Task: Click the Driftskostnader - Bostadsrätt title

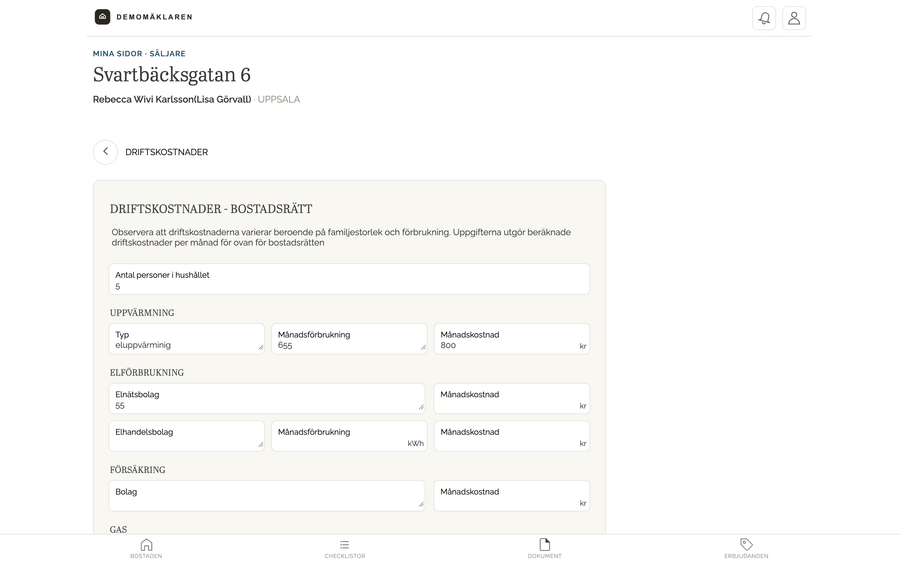Action: click(x=211, y=209)
